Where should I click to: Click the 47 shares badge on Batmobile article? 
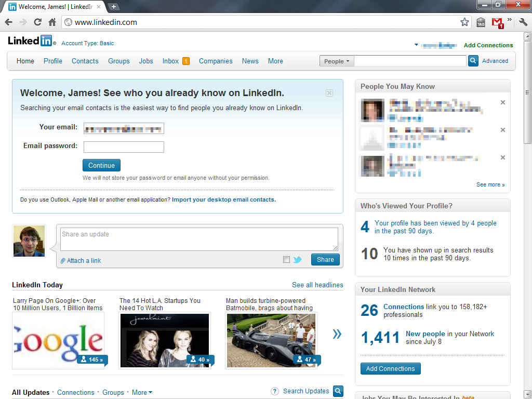(x=307, y=360)
